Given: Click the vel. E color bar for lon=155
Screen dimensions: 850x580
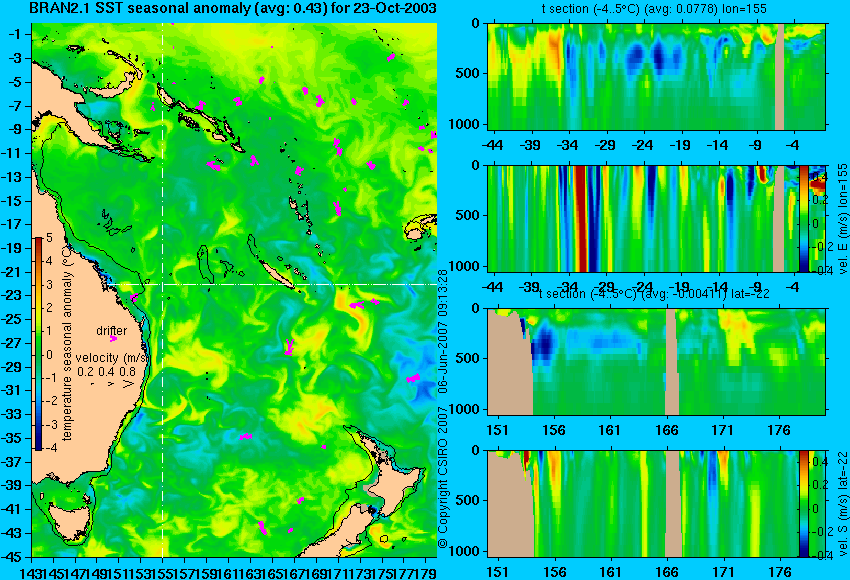Looking at the screenshot, I should pyautogui.click(x=803, y=218).
